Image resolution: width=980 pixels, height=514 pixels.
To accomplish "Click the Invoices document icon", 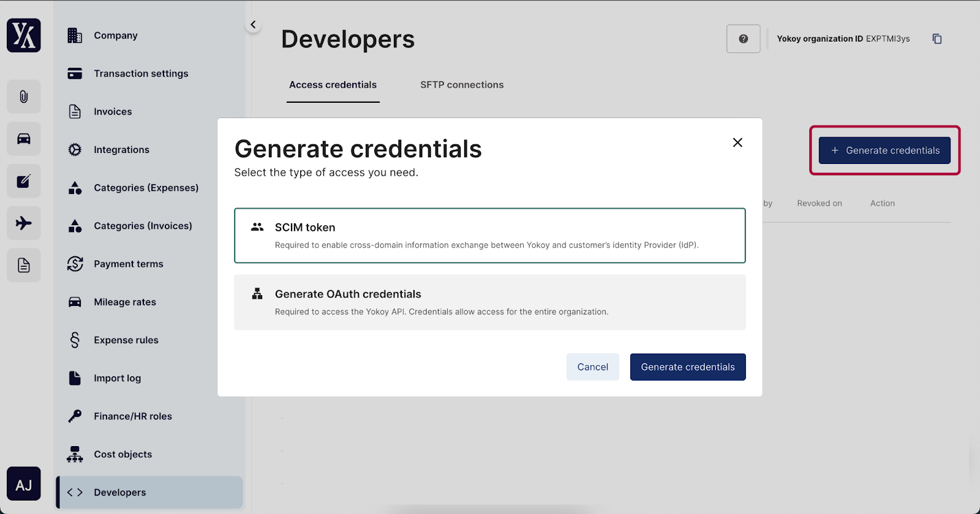I will pos(75,111).
